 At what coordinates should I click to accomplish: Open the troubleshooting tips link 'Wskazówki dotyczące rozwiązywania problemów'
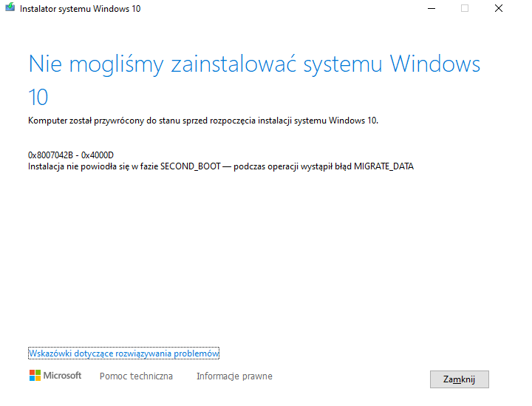[x=124, y=353]
